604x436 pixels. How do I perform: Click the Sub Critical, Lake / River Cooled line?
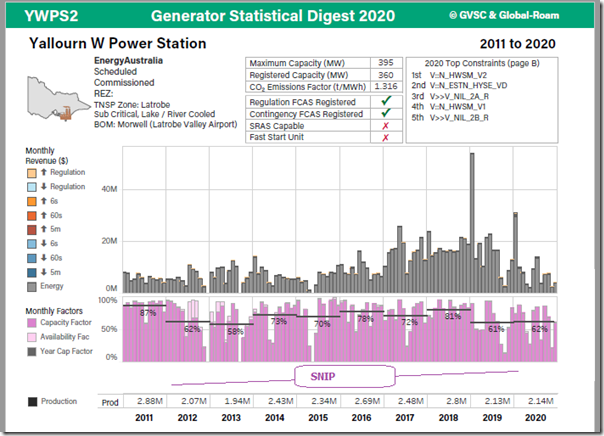(x=154, y=114)
